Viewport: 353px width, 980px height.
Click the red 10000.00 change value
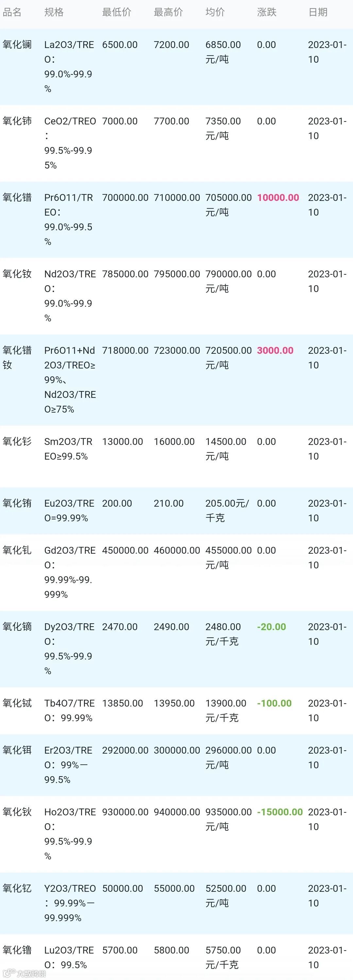(x=278, y=197)
